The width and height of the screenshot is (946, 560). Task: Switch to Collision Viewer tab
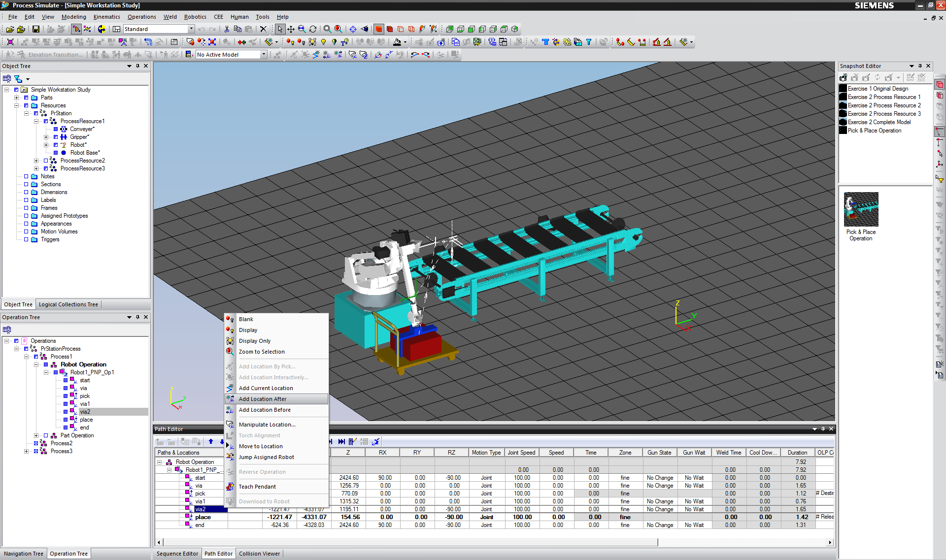coord(259,554)
